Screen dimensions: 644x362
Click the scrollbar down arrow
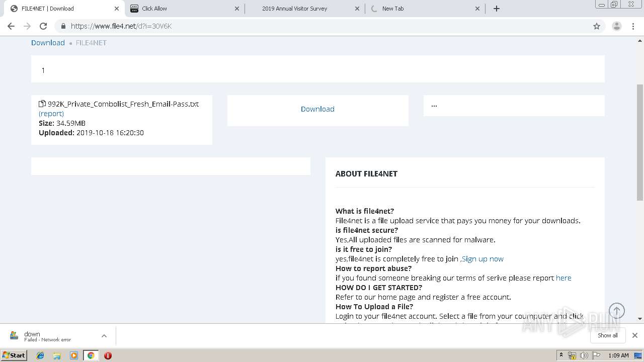click(640, 319)
